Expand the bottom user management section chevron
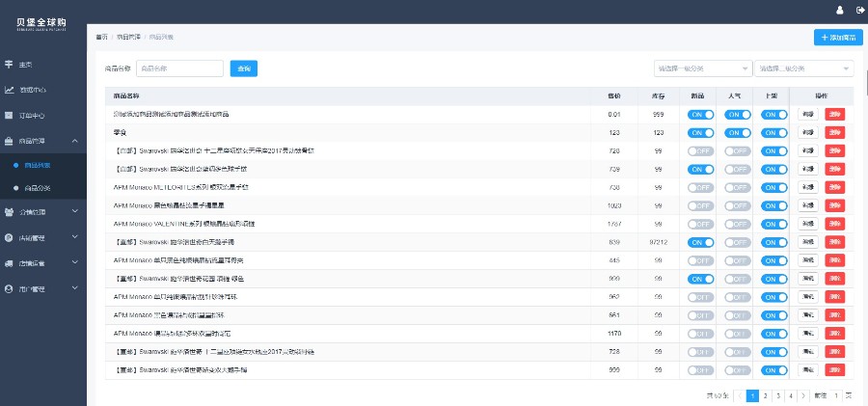This screenshot has height=406, width=868. pyautogui.click(x=75, y=288)
